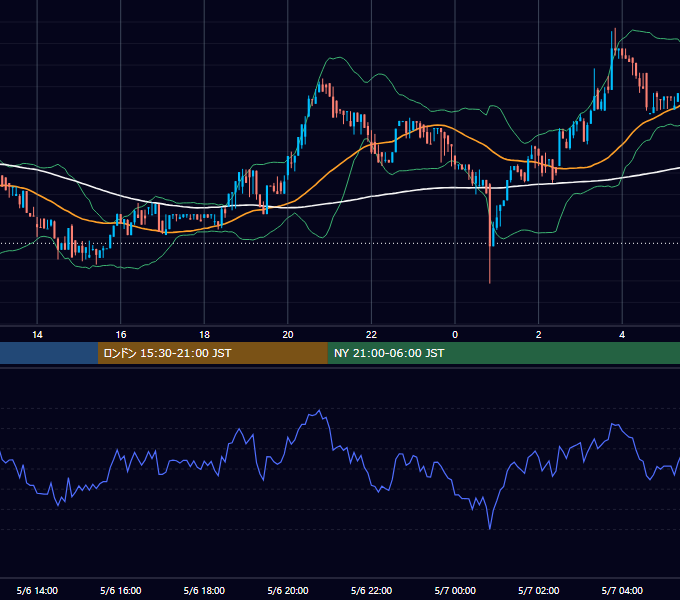The width and height of the screenshot is (680, 600).
Task: Click the oscillator peak near 5/6 21:00
Action: [x=320, y=411]
